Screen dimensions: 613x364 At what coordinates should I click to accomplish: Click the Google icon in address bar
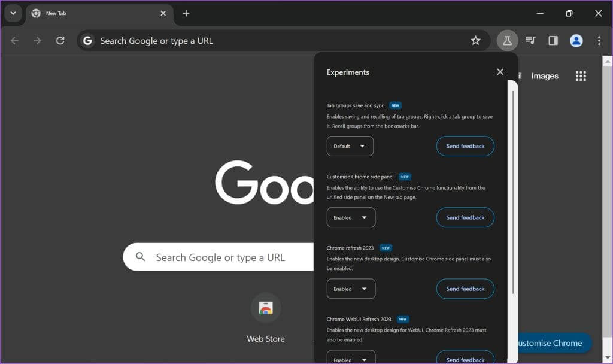(87, 40)
